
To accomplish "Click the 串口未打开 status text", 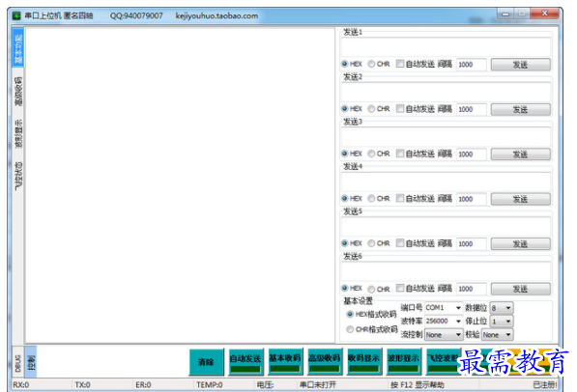I will (x=318, y=384).
